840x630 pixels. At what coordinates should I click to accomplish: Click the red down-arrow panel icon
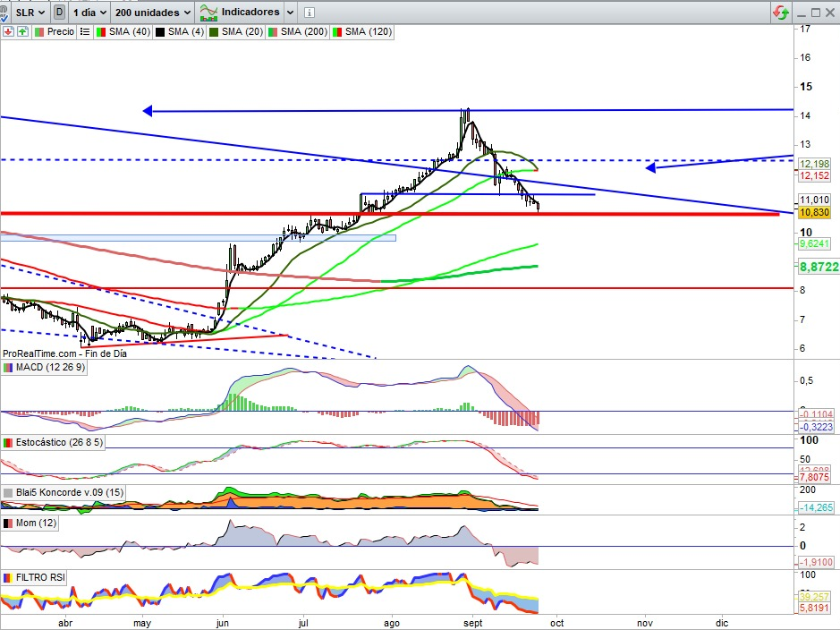[x=8, y=31]
